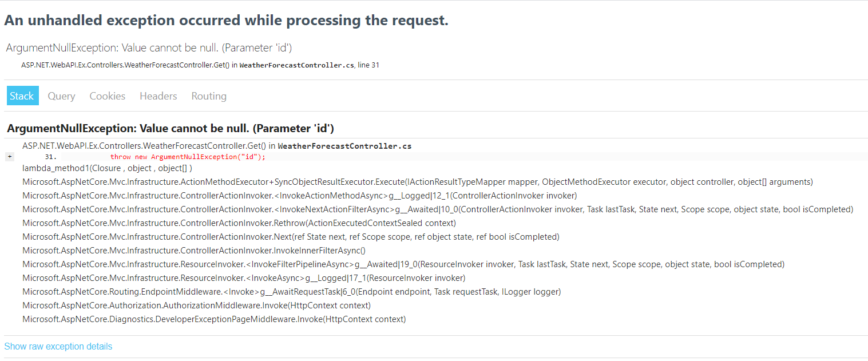The image size is (868, 361).
Task: Click the ControllerActionInvoker.Rethrow stack frame
Action: tap(239, 223)
